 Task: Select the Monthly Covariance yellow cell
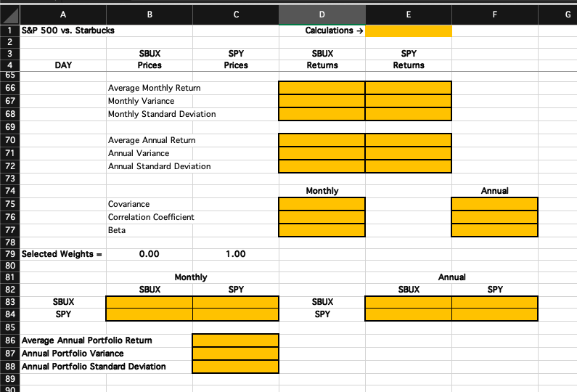tap(322, 204)
